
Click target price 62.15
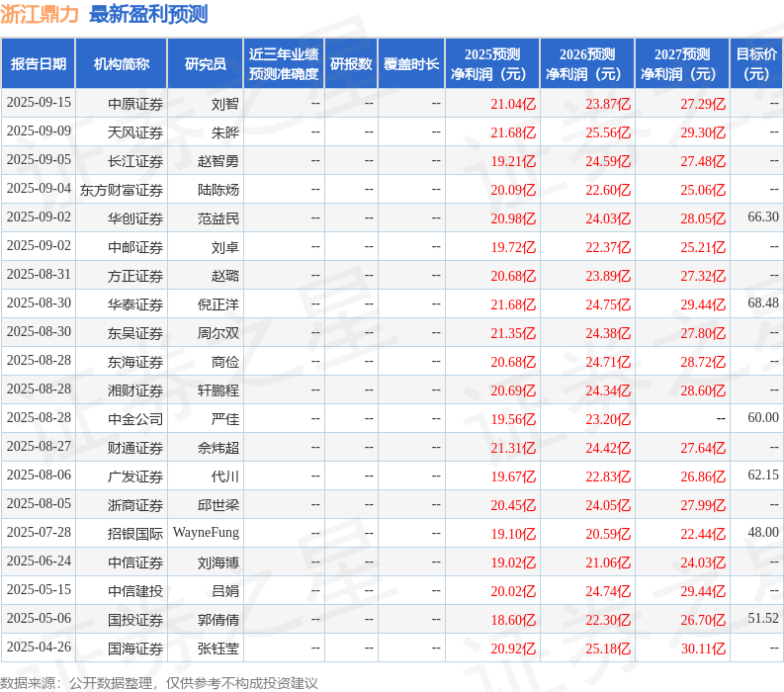[763, 475]
